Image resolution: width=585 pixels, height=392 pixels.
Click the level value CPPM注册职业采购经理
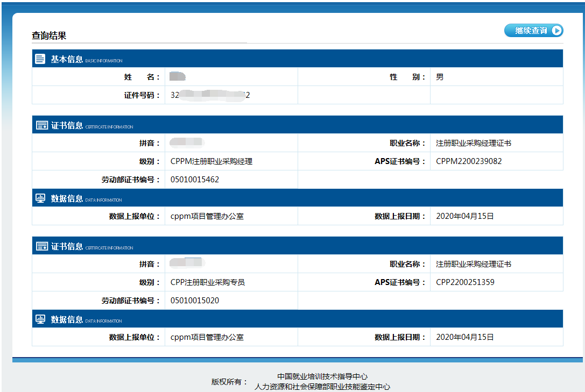click(x=212, y=161)
